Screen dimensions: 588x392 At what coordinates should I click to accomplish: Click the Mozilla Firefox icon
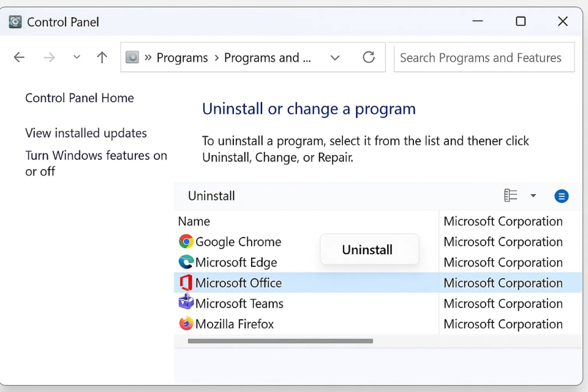(186, 323)
